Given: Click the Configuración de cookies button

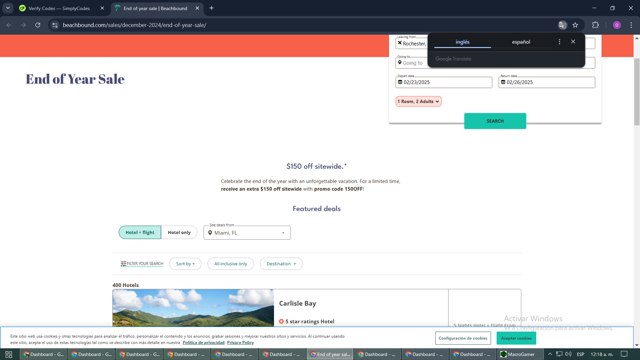Looking at the screenshot, I should click(463, 338).
